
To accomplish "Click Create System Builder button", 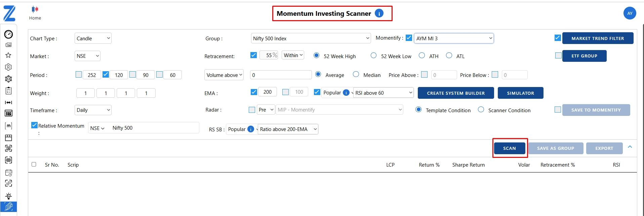I will click(456, 93).
